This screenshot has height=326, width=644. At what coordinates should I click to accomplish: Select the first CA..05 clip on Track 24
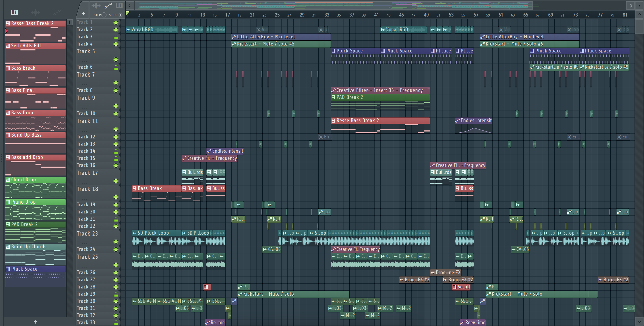271,249
